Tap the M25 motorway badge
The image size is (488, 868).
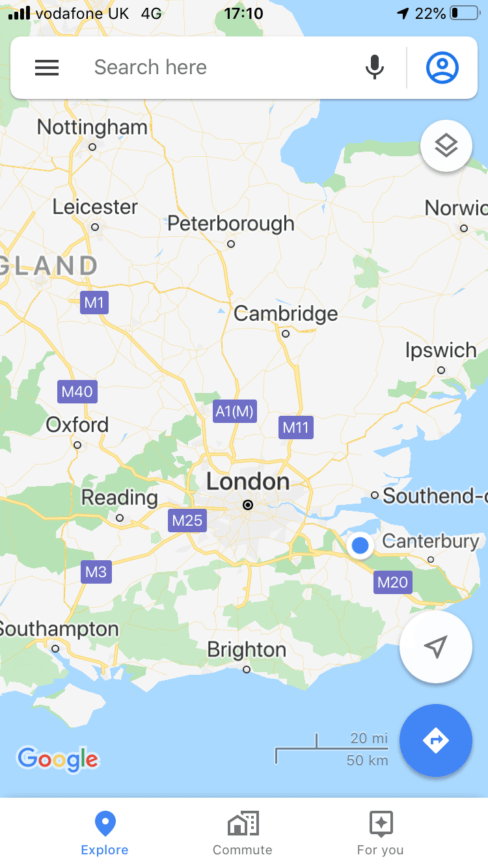(x=187, y=521)
